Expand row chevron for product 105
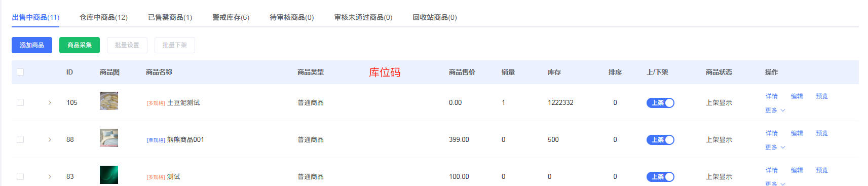868x186 pixels. click(x=50, y=102)
